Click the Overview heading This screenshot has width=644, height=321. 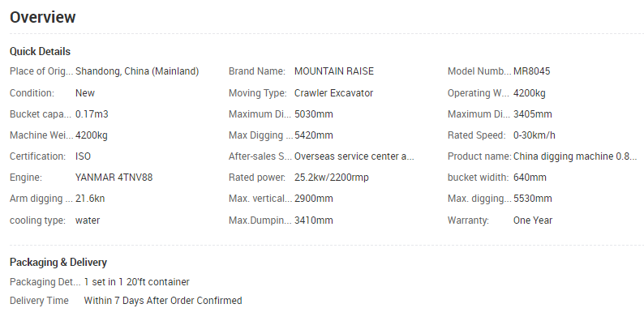coord(43,17)
